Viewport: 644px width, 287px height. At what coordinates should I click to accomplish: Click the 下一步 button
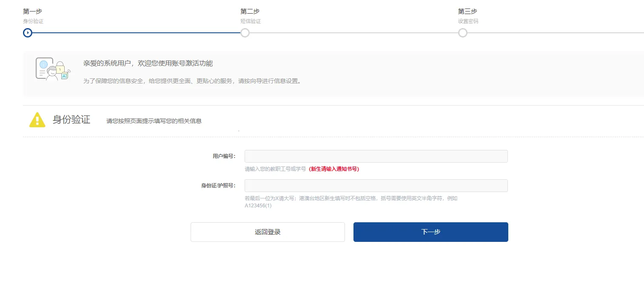[430, 232]
